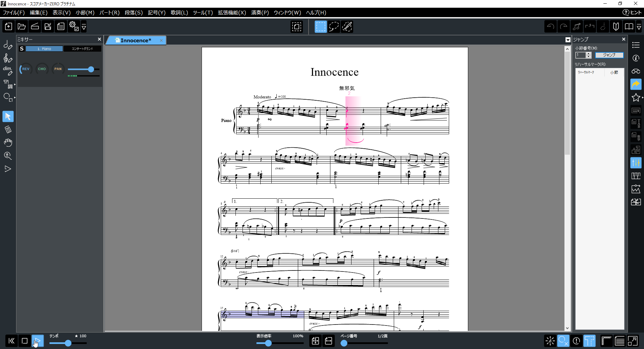Click the open book icon top right
The width and height of the screenshot is (644, 349).
coord(629,27)
